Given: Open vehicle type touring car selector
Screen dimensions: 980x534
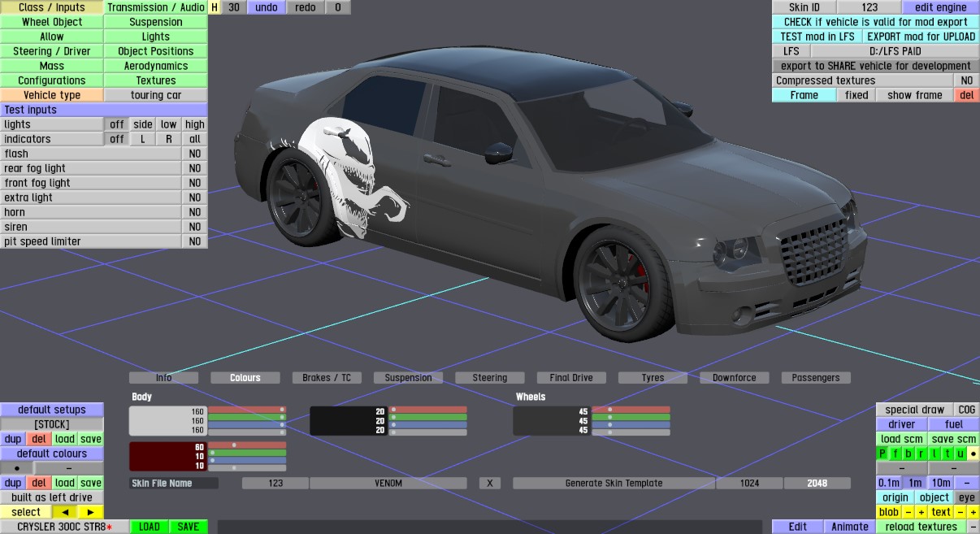Looking at the screenshot, I should [156, 95].
